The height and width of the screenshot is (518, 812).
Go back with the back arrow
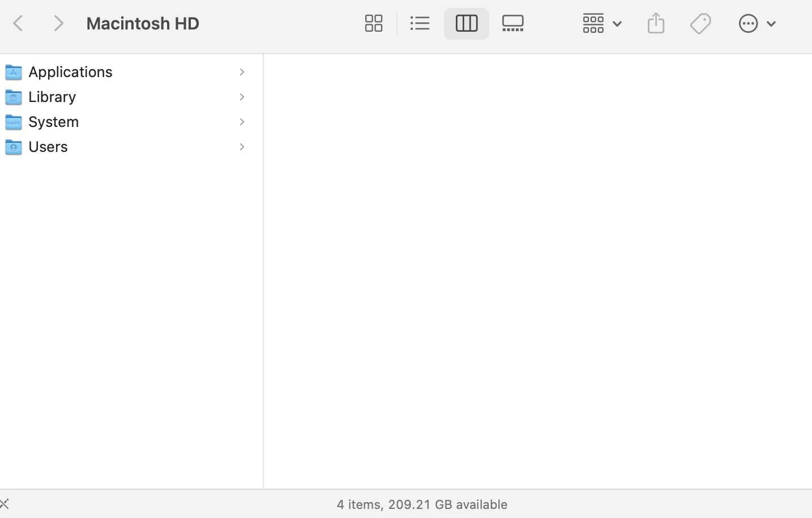18,23
